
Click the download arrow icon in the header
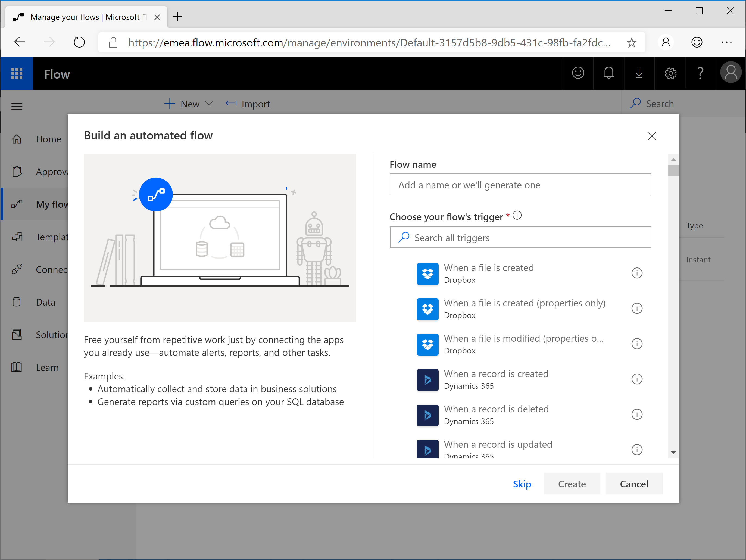tap(639, 73)
